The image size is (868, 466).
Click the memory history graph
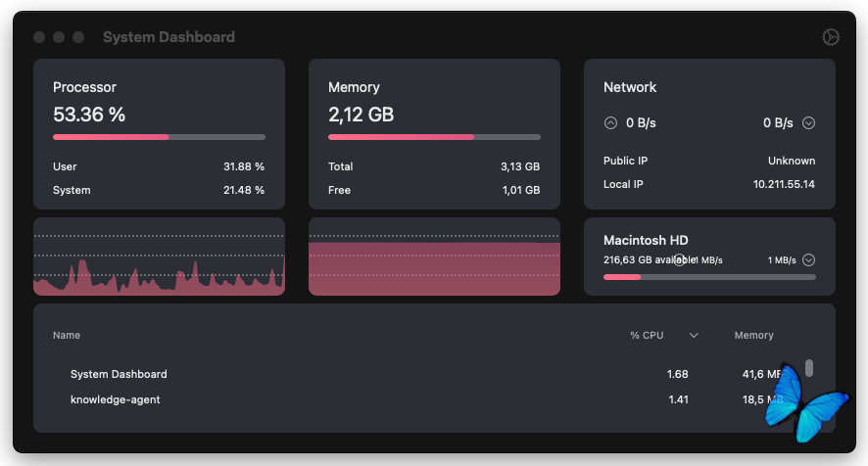click(x=435, y=256)
